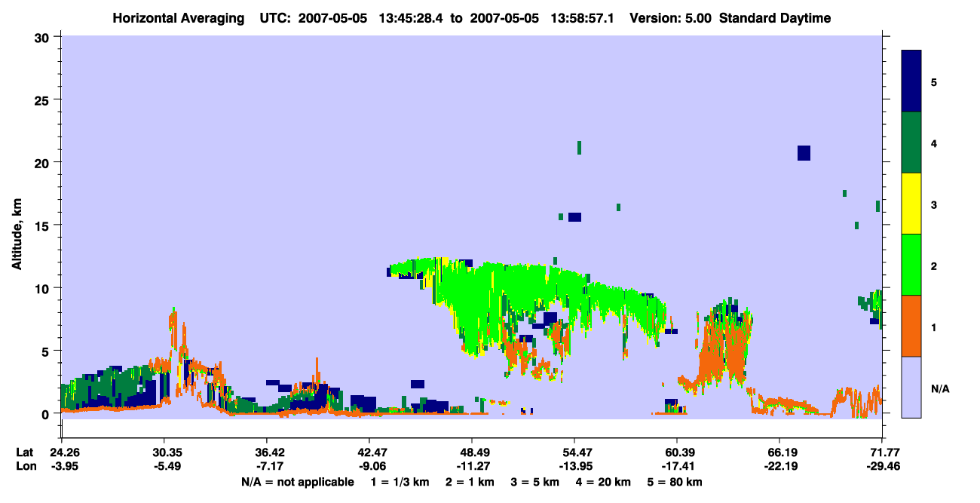Click latitude value 36.42
Image resolution: width=980 pixels, height=503 pixels.
(x=267, y=452)
